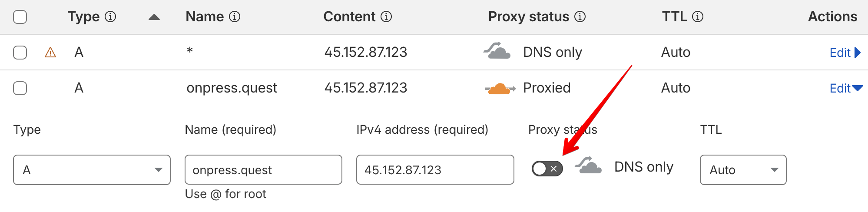Open the record Type dropdown

pos(92,170)
